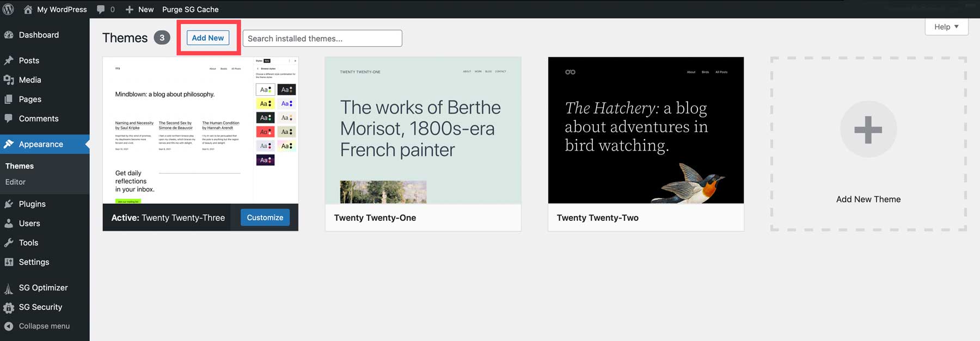Viewport: 980px width, 341px height.
Task: Click Purge SG Cache in admin bar
Action: 191,9
